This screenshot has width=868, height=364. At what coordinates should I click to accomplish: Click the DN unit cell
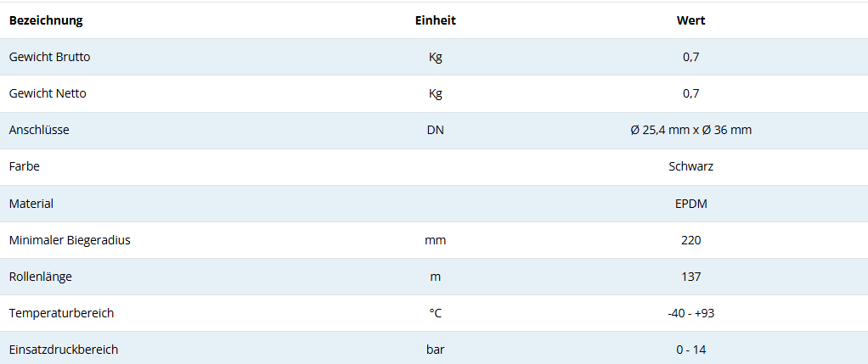[435, 130]
